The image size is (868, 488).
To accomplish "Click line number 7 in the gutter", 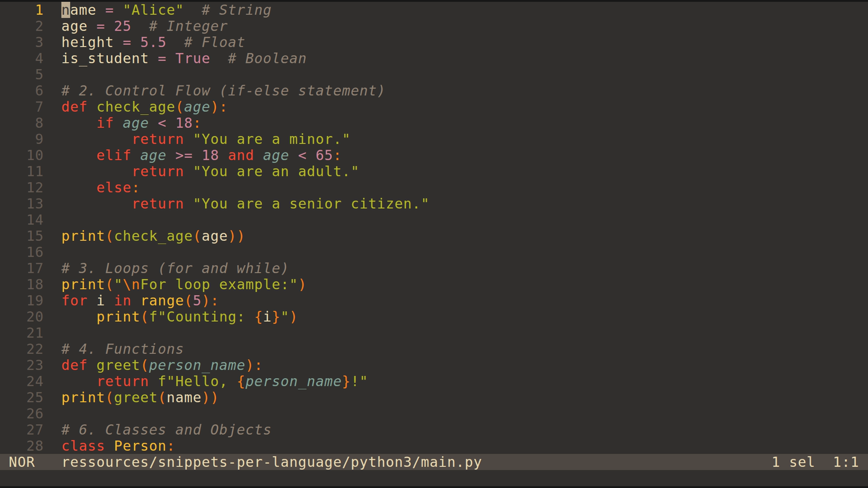I will 38,107.
